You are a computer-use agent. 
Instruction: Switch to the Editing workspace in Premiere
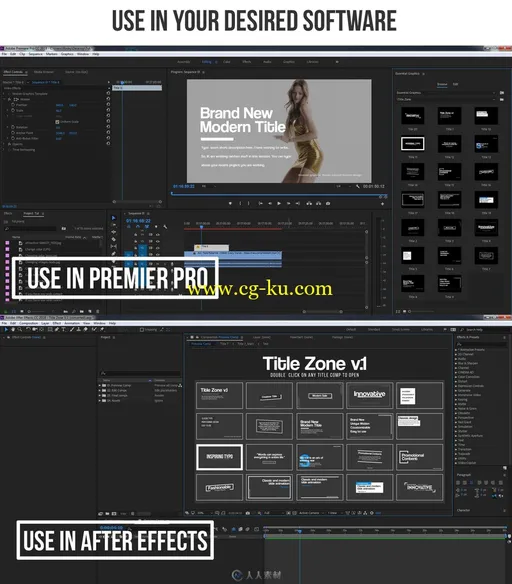[206, 62]
